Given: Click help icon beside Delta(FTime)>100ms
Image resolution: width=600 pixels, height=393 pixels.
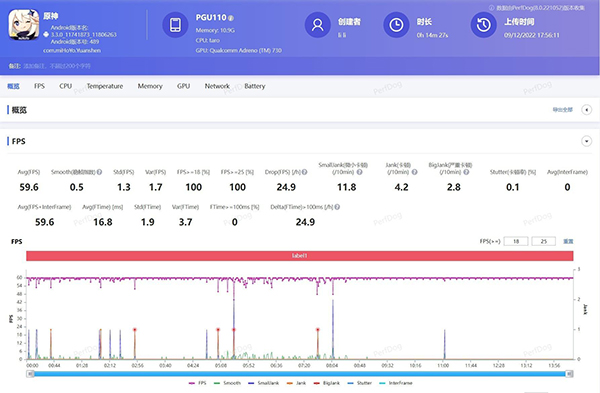Looking at the screenshot, I should [x=337, y=207].
